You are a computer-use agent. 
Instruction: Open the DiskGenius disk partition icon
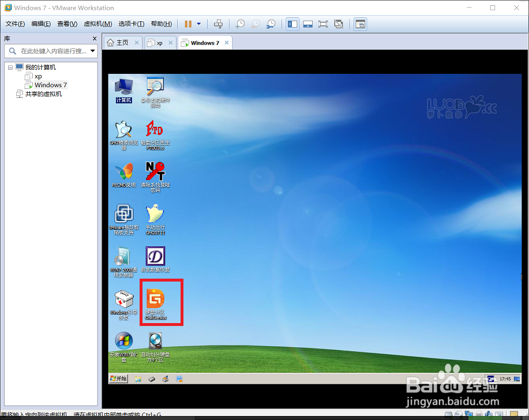(x=155, y=304)
